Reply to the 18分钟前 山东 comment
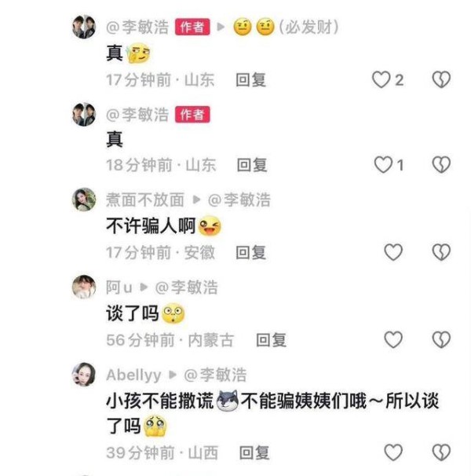Viewport: 471px width, 476px height. (252, 165)
